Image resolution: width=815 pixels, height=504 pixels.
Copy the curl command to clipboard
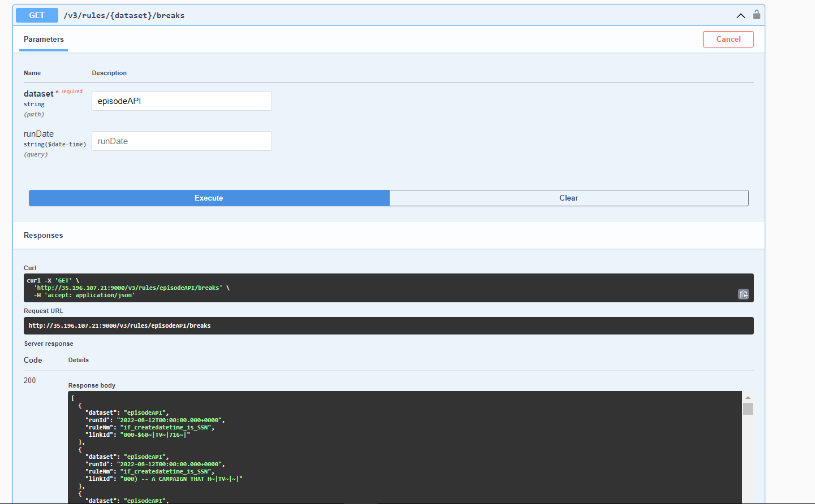[743, 294]
